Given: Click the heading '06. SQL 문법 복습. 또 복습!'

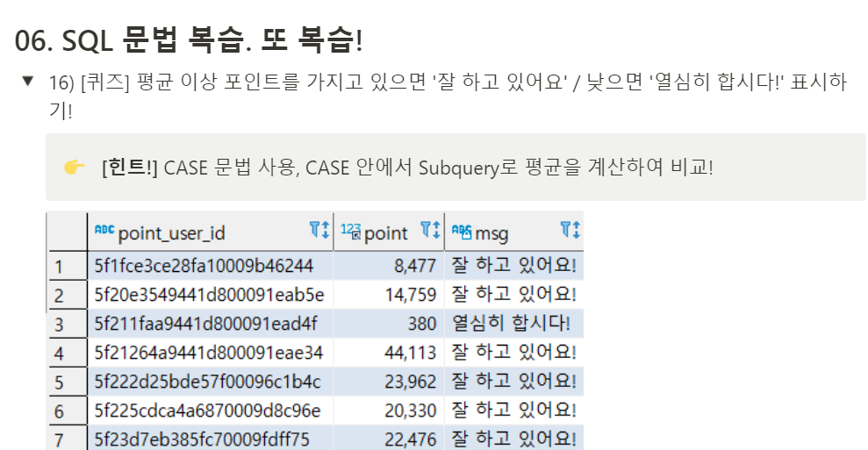Looking at the screenshot, I should (x=189, y=39).
